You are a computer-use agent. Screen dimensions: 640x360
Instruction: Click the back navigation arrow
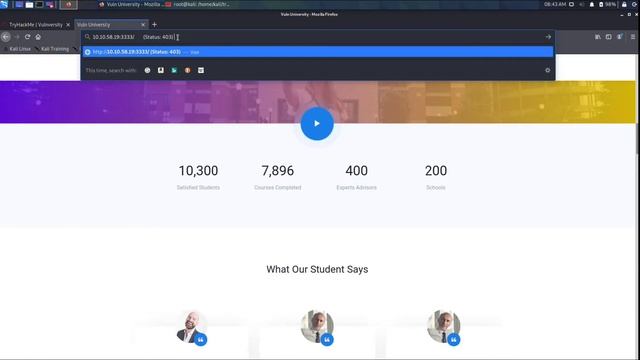(x=6, y=37)
